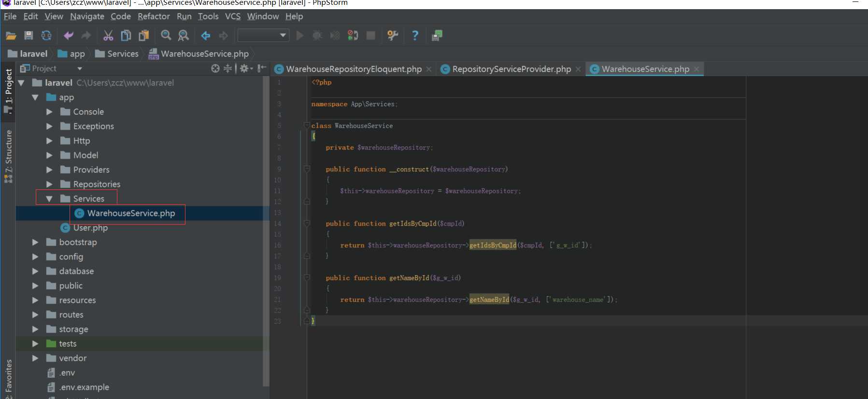Screen dimensions: 868x399
Task: Open the Edit menu
Action: [30, 16]
